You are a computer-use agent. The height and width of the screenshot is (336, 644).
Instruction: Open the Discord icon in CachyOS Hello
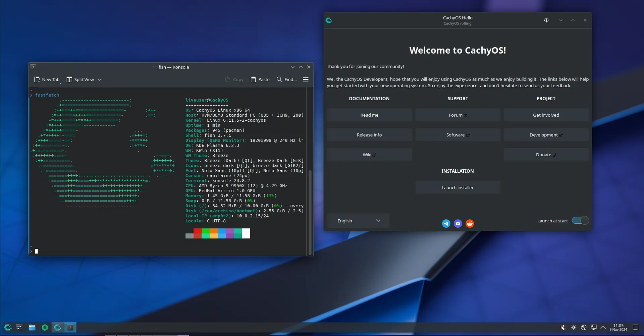[458, 223]
